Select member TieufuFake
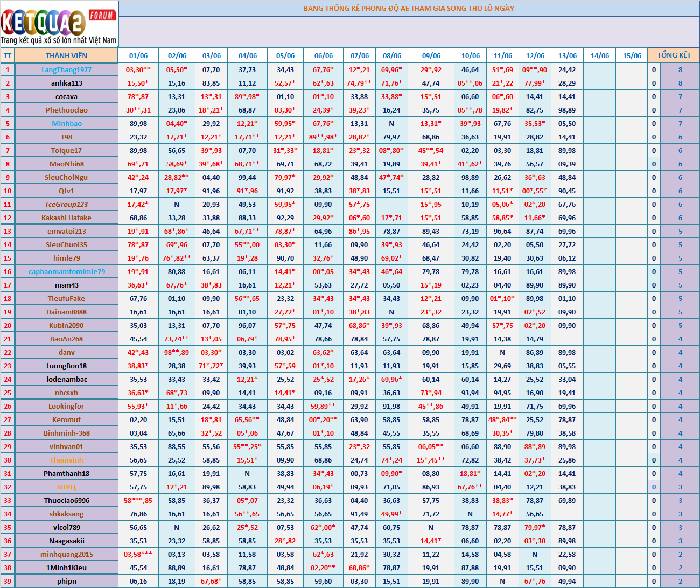 66,298
